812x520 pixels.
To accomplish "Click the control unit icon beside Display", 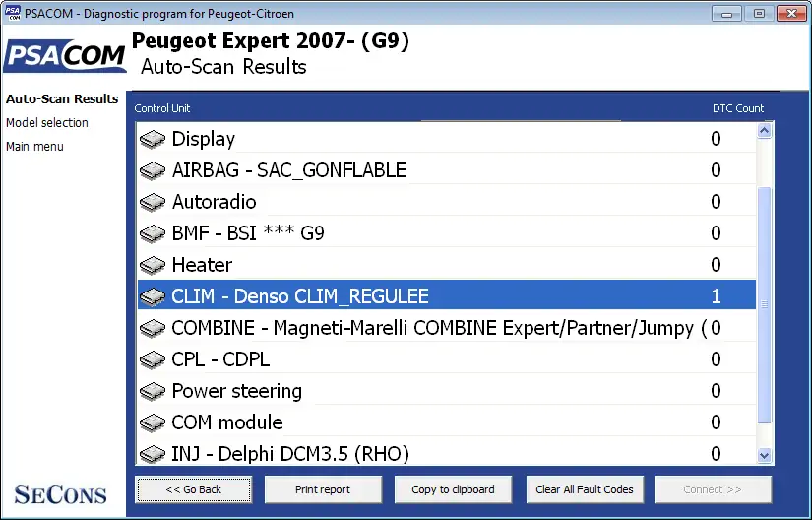I will (153, 139).
